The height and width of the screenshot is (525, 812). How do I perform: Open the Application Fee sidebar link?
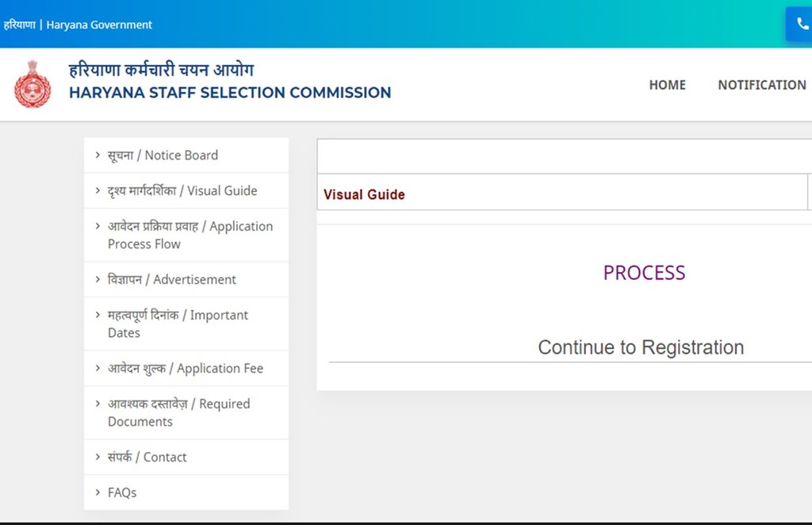coord(186,368)
